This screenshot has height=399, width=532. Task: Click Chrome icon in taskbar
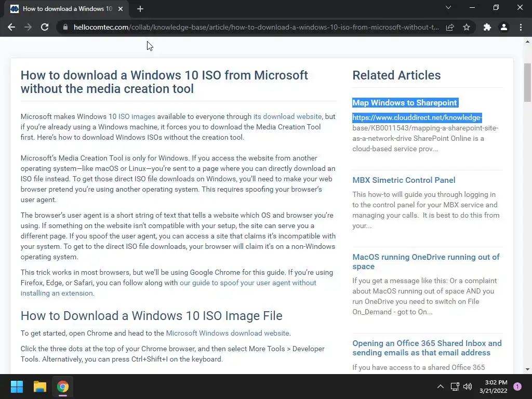click(x=63, y=387)
